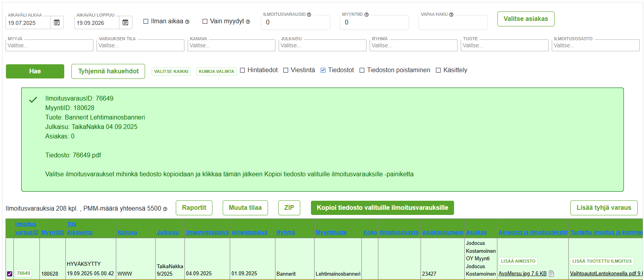Click help icon next to Vain myydyt
The width and height of the screenshot is (644, 280).
click(x=248, y=22)
